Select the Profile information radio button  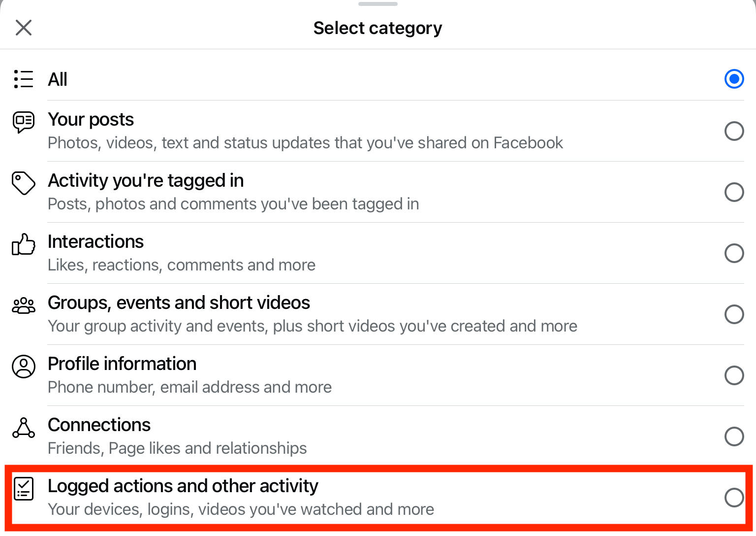coord(734,375)
